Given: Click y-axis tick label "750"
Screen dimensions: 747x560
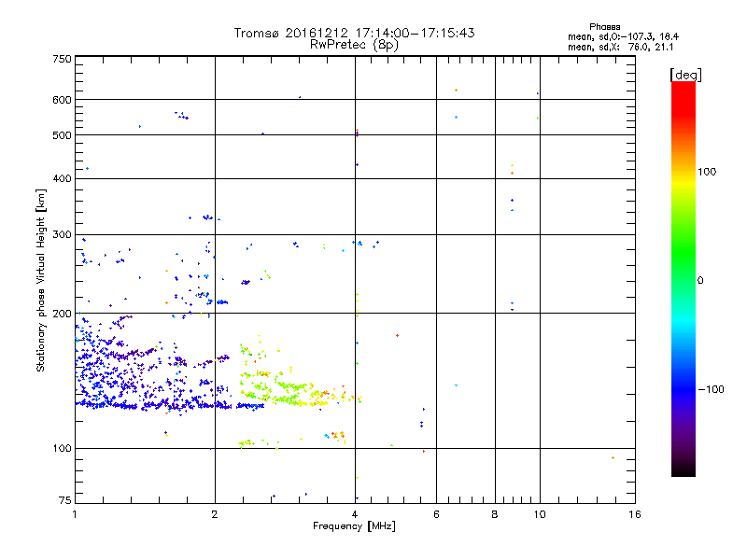Looking at the screenshot, I should coord(62,59).
